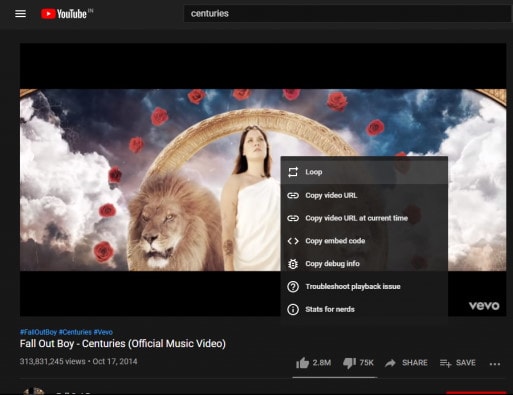Open the #FallOutBoy hashtag link
The height and width of the screenshot is (395, 513).
[38, 332]
